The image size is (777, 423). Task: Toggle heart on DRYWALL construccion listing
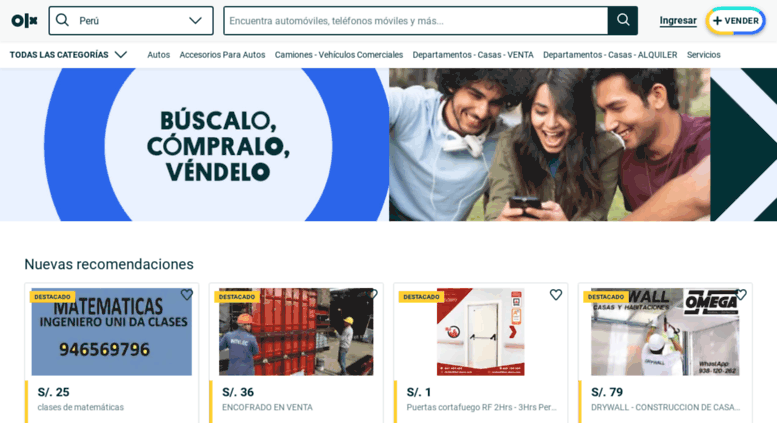point(741,295)
